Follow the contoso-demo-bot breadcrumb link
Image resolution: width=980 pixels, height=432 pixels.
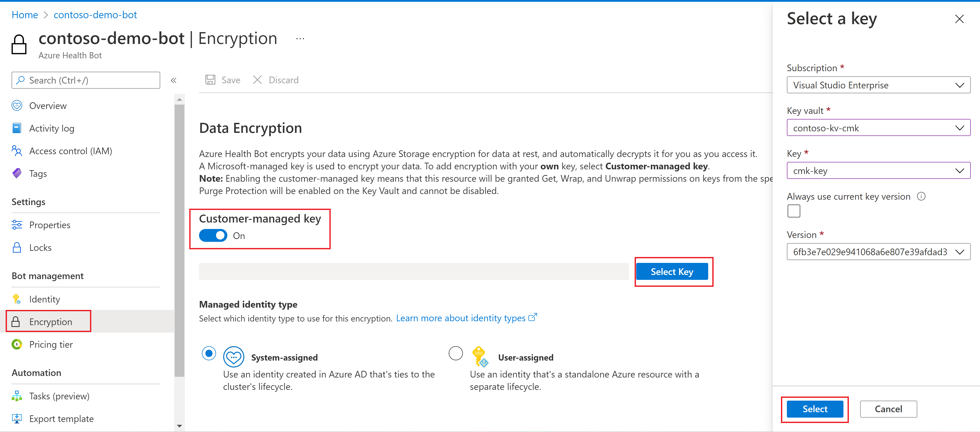click(95, 14)
